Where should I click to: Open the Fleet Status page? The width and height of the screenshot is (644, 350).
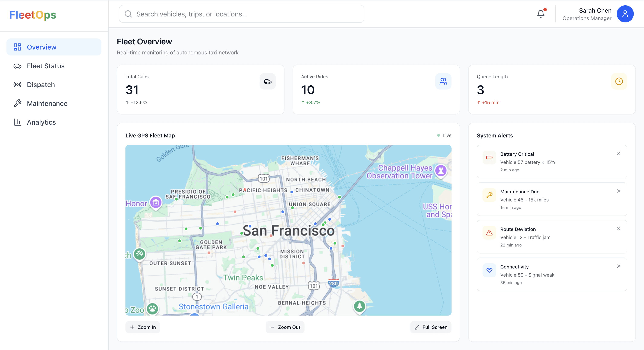(x=46, y=66)
